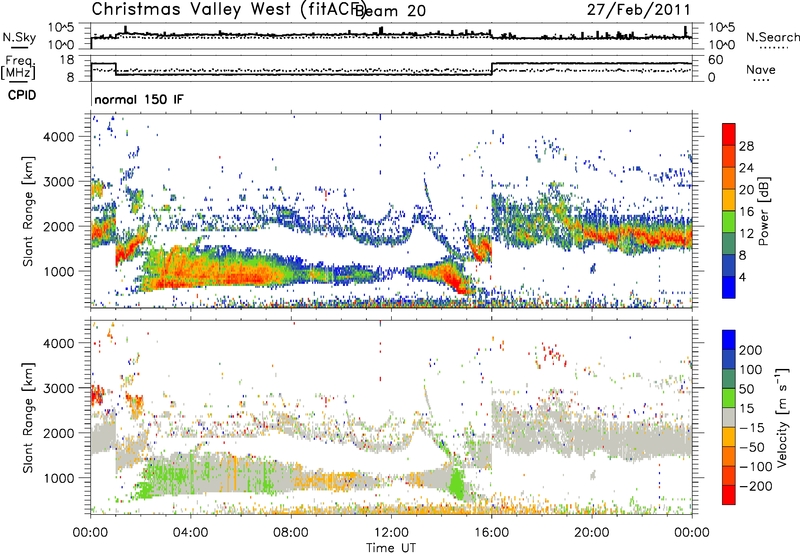Click the 'Christmas Valley West (fitACF)' title
800x554 pixels.
pyautogui.click(x=228, y=10)
